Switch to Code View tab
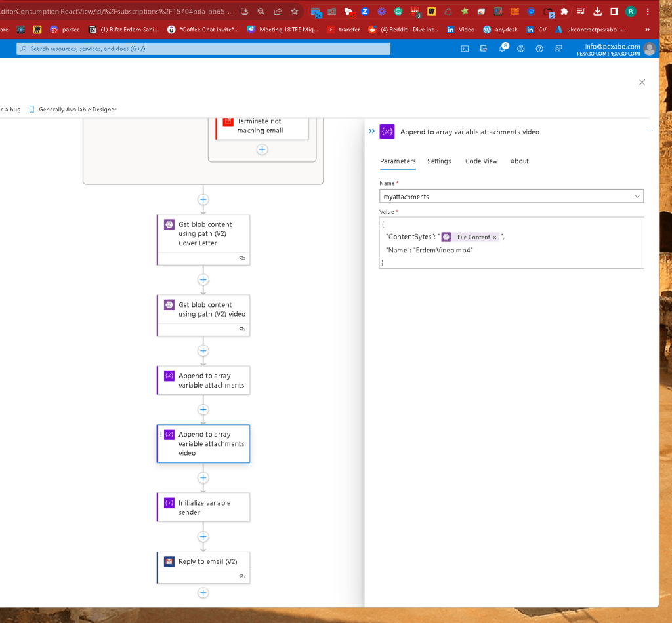 coord(481,161)
